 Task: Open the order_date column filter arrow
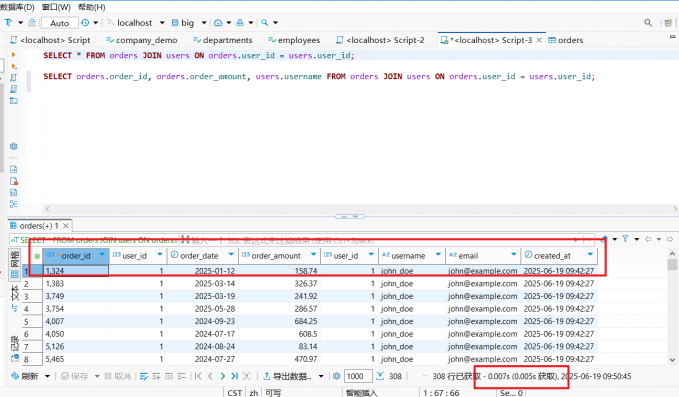[231, 255]
